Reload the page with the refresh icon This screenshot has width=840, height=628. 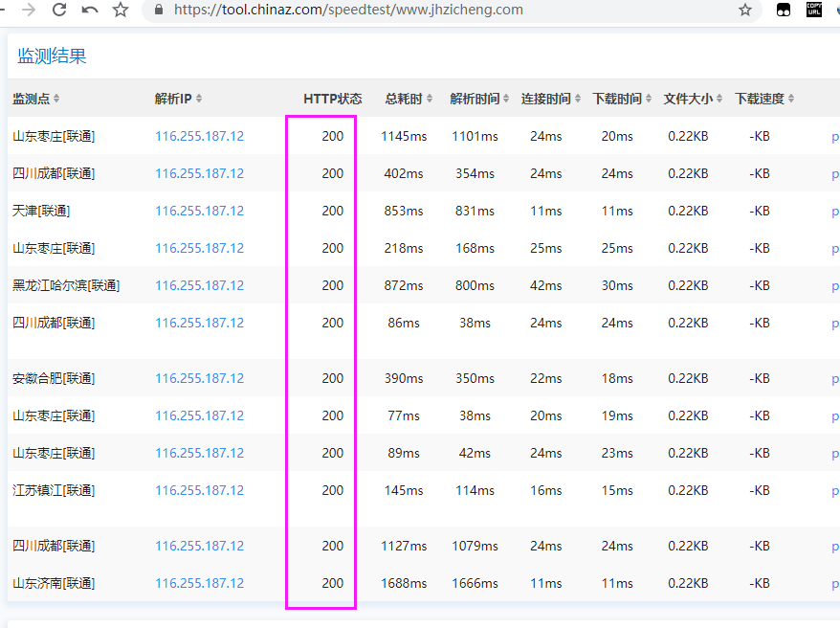(x=59, y=10)
